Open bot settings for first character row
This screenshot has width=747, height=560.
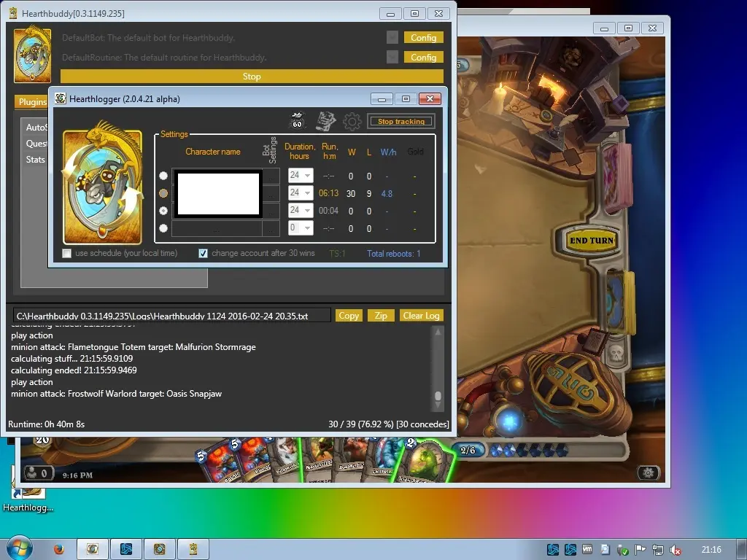[x=271, y=176]
